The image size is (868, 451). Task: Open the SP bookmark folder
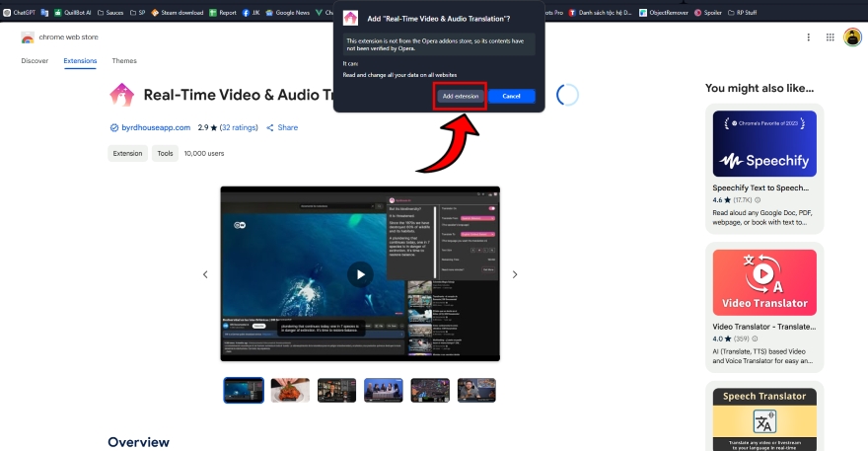137,12
